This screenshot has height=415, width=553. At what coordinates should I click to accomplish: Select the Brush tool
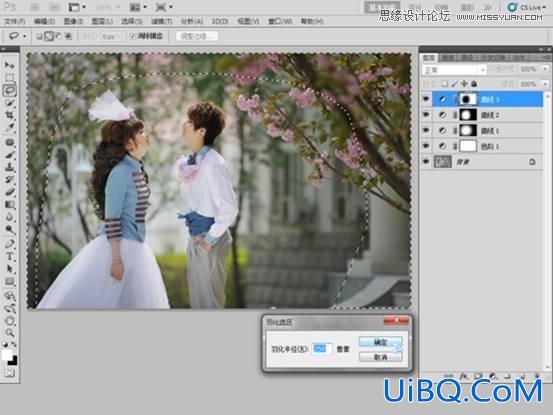point(10,155)
